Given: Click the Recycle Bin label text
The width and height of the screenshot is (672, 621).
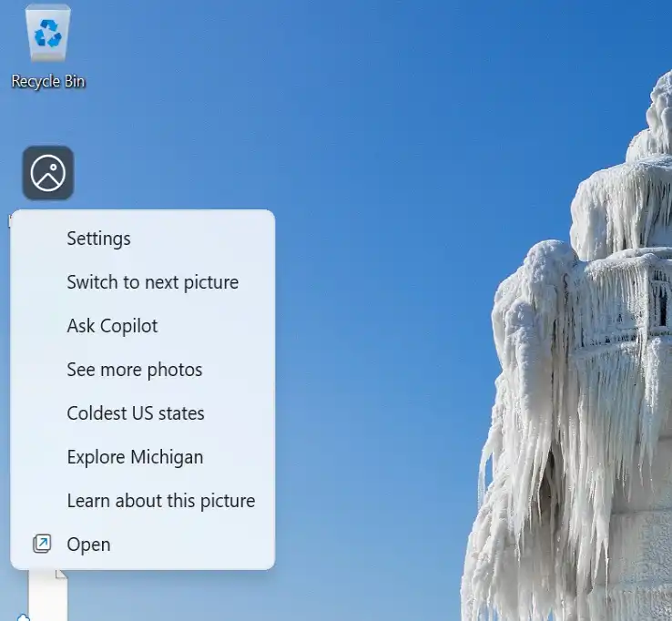Looking at the screenshot, I should click(x=48, y=81).
